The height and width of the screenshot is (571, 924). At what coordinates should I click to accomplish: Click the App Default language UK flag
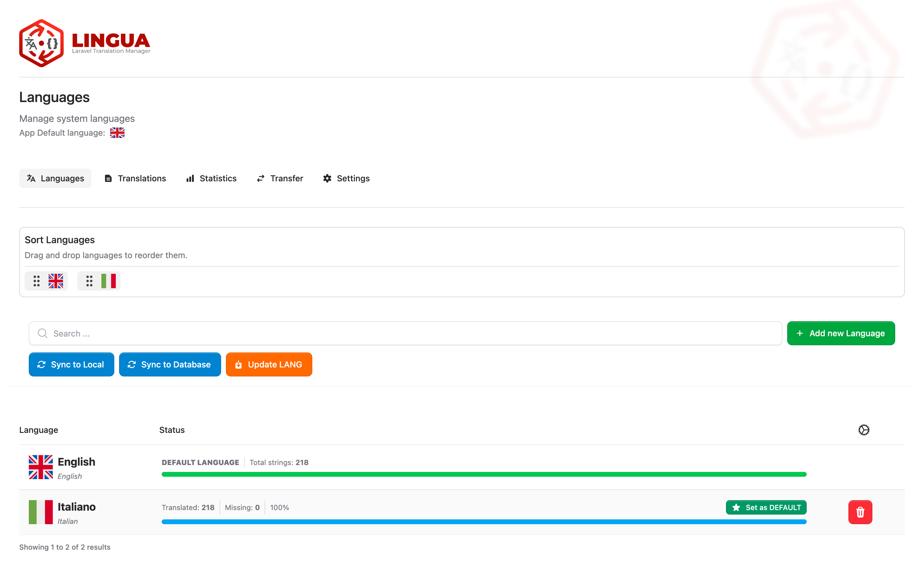(117, 133)
